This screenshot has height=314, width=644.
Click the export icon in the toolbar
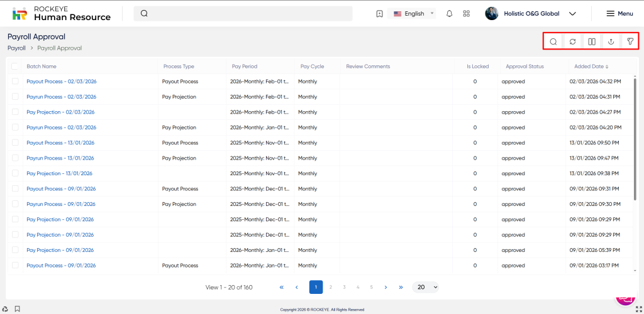(x=611, y=41)
